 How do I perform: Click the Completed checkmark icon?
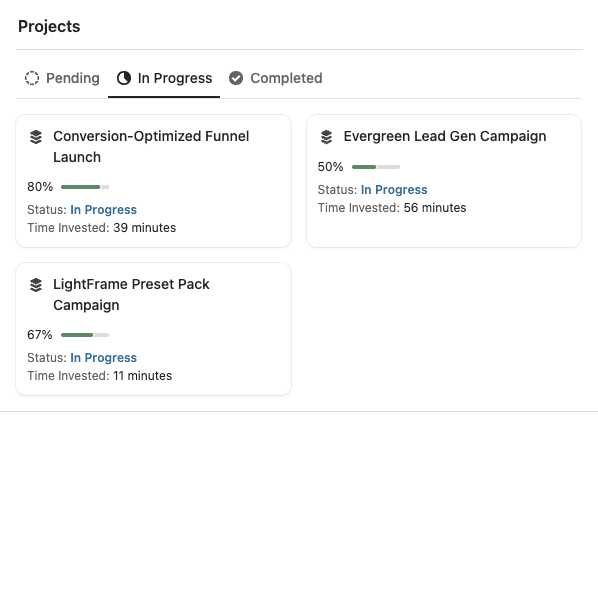236,78
